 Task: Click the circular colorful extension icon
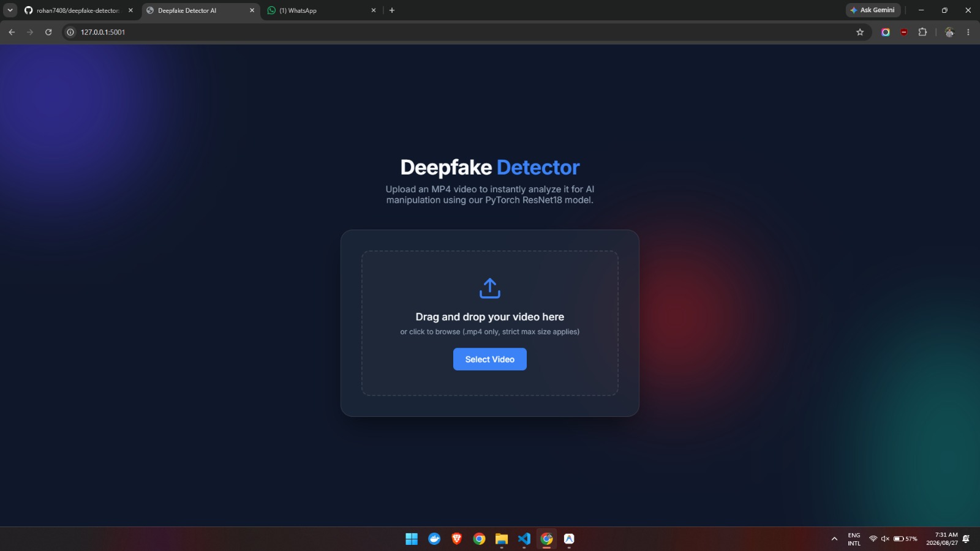(886, 32)
